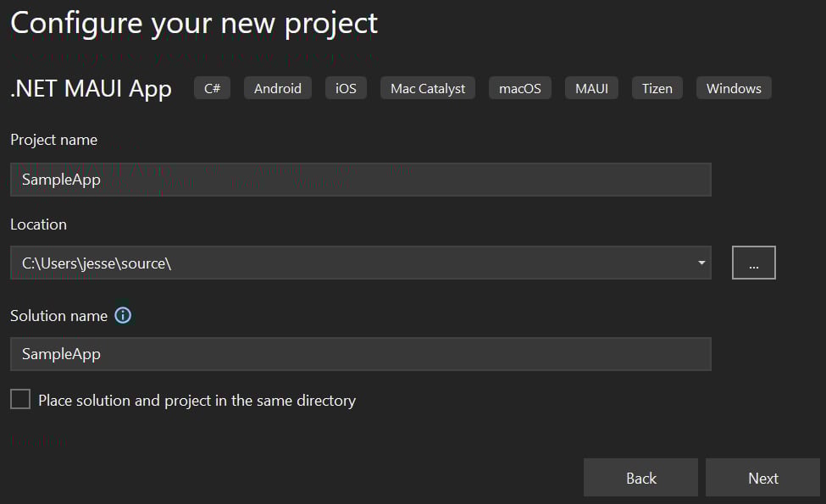The width and height of the screenshot is (826, 504).
Task: Select the iOS tag
Action: pos(346,88)
